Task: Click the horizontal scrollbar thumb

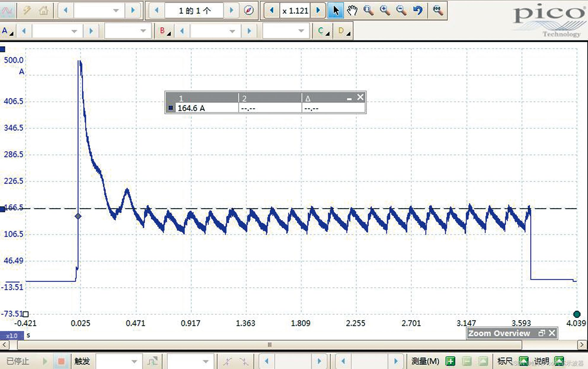Action: click(269, 345)
